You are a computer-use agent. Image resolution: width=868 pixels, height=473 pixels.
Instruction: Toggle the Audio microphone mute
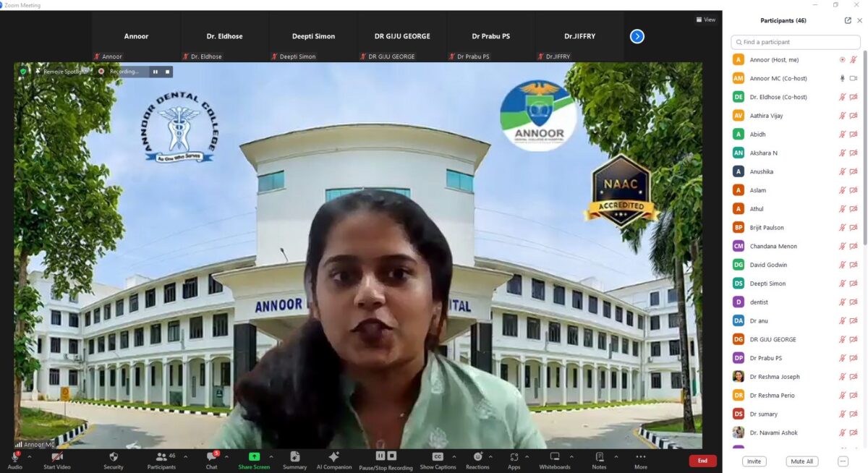point(14,457)
